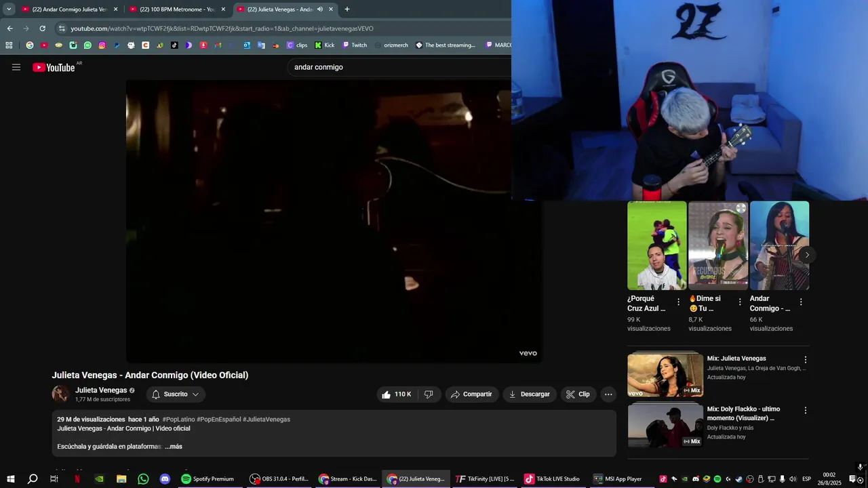Open the orizmerch bookmark
868x488 pixels.
pos(391,45)
